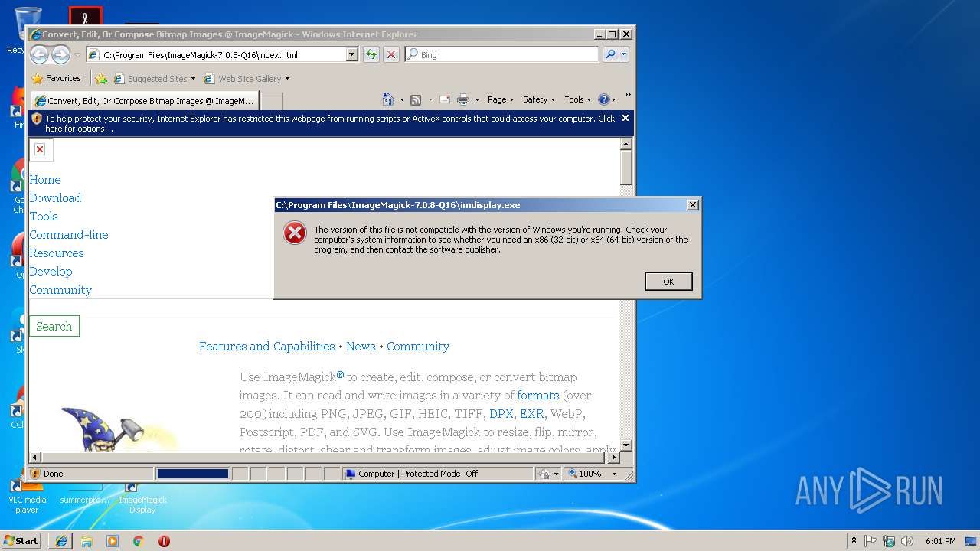The width and height of the screenshot is (980, 551).
Task: Click the broken image placeholder icon
Action: pos(40,149)
